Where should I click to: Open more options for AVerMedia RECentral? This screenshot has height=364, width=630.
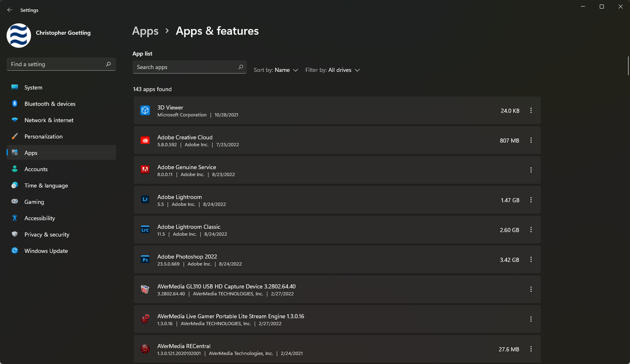pos(531,349)
